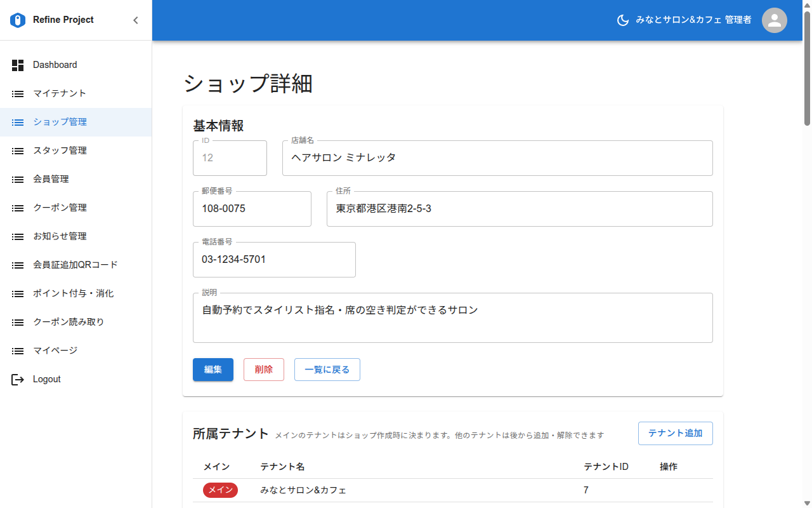Go to ポイント付与・消化 in the sidebar
The height and width of the screenshot is (508, 812).
(x=75, y=293)
